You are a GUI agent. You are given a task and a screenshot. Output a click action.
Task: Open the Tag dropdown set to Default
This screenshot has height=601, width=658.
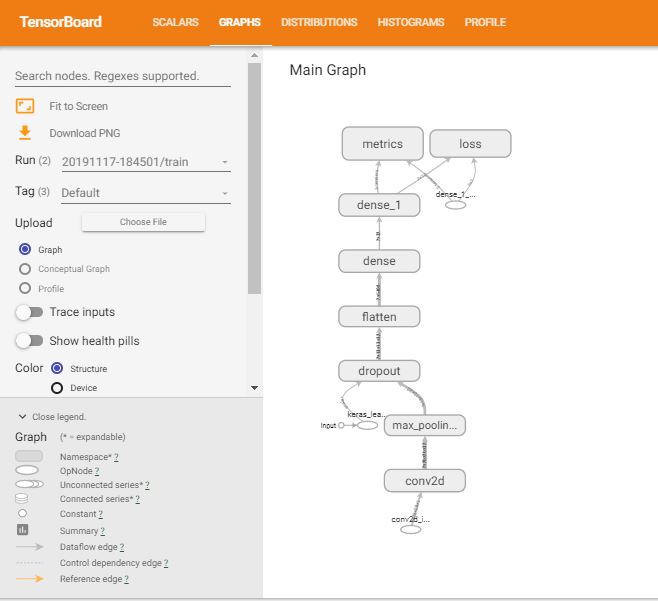coord(145,193)
